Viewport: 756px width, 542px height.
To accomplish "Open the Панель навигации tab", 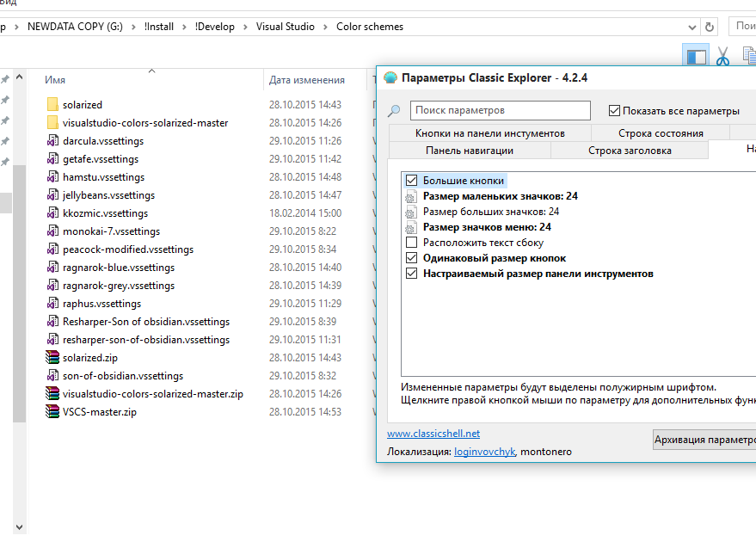I will [x=469, y=151].
